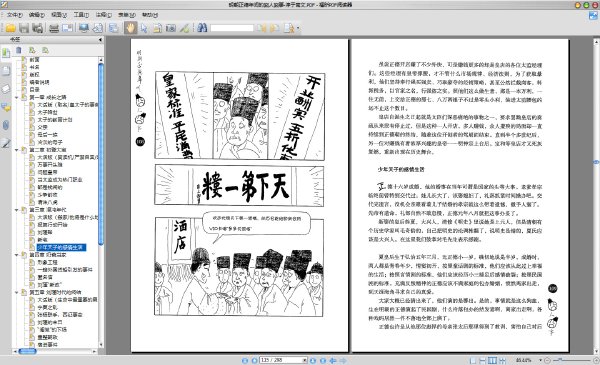Choose the arrow select tool
Viewport: 600px width, 365px height.
[144, 28]
